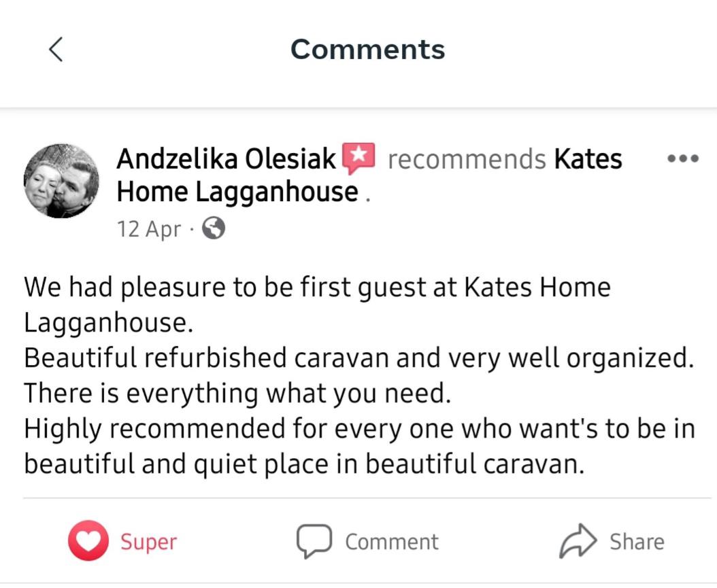
Task: Tap the globe public privacy icon
Action: [213, 228]
